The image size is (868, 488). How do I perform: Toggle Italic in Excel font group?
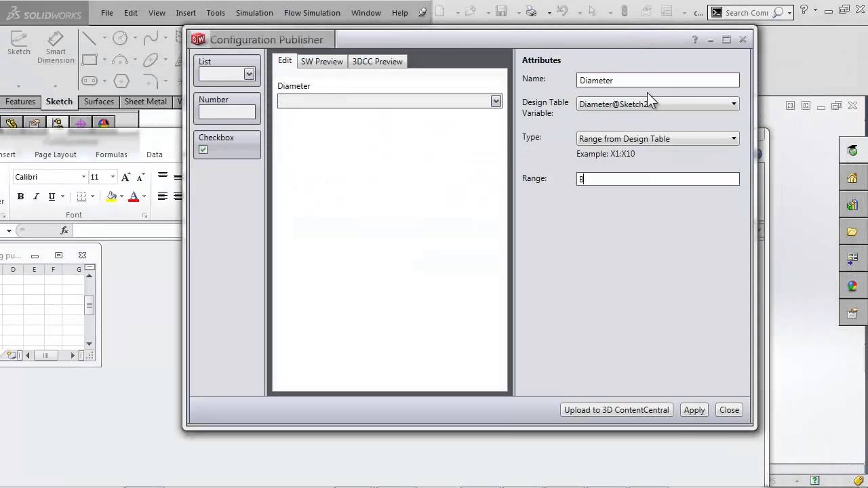point(36,197)
